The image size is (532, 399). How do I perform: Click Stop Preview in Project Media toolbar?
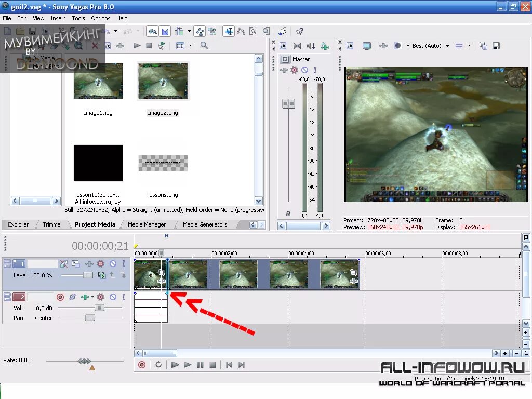tap(149, 46)
